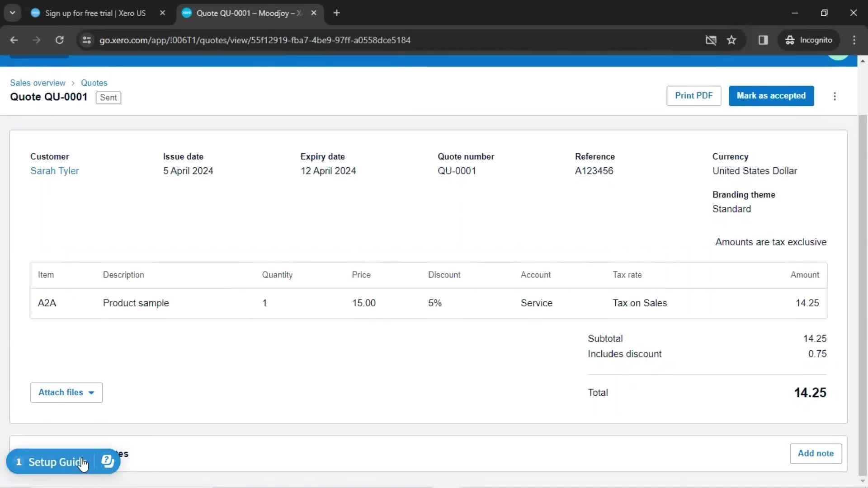Image resolution: width=868 pixels, height=488 pixels.
Task: Click Mark as accepted button
Action: coord(771,96)
